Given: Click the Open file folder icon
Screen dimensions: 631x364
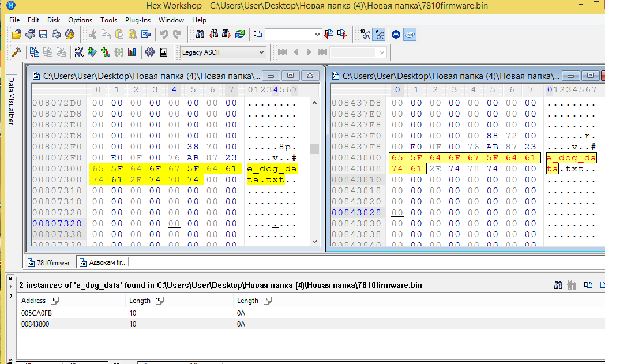Looking at the screenshot, I should pyautogui.click(x=17, y=35).
